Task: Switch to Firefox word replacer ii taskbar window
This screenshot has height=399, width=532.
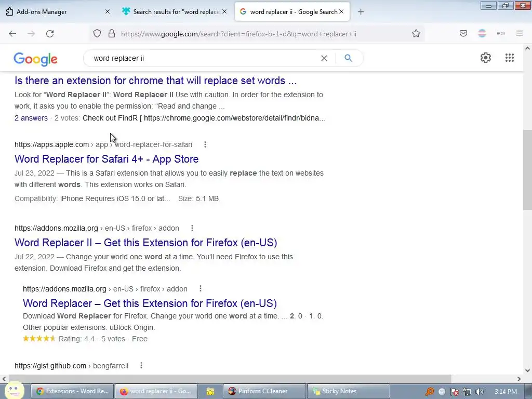Action: point(156,391)
